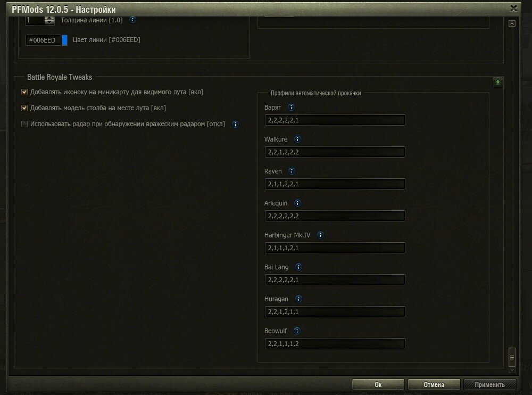Increase line thickness with stepper up arrow
The image size is (532, 395).
pos(49,18)
